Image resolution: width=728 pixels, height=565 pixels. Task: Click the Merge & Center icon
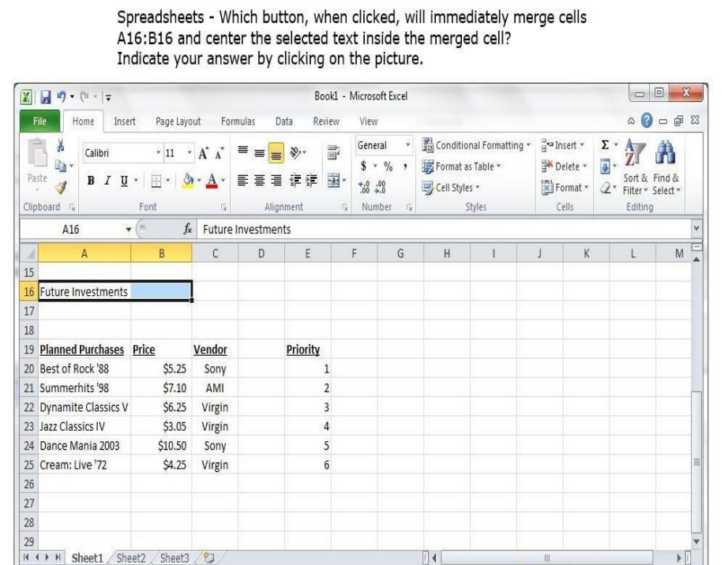[333, 180]
